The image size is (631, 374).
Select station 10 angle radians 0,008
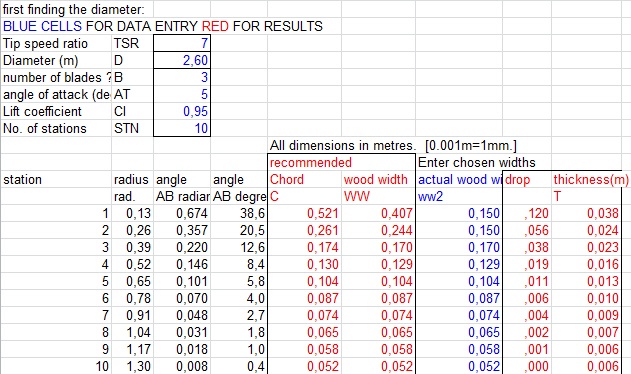(182, 366)
